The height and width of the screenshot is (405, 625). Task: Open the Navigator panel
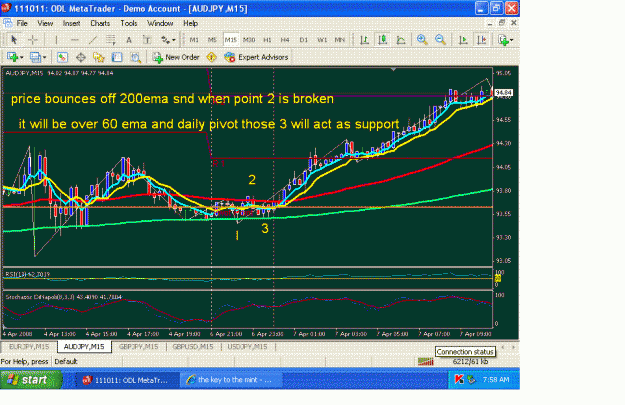tap(98, 57)
